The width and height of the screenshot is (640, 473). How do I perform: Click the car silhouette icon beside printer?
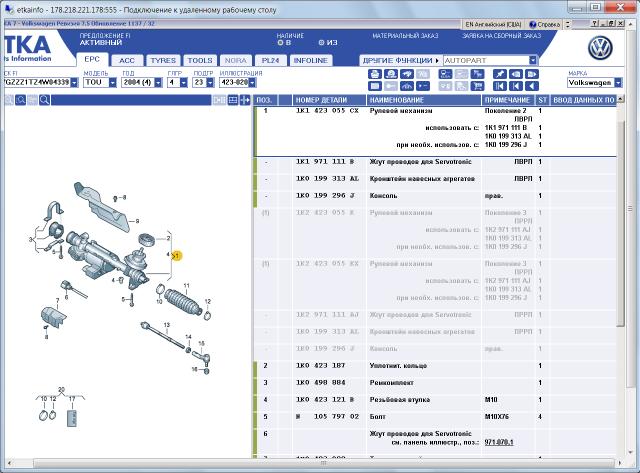tap(407, 74)
